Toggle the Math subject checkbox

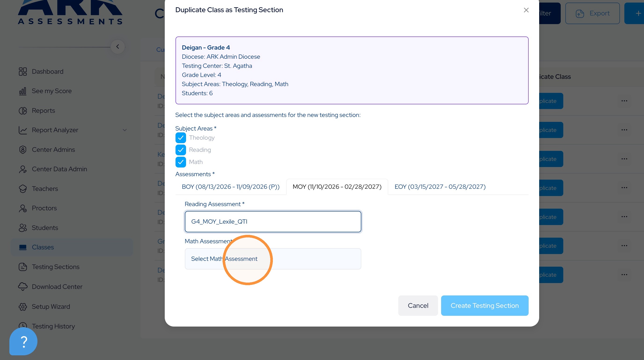(x=181, y=162)
